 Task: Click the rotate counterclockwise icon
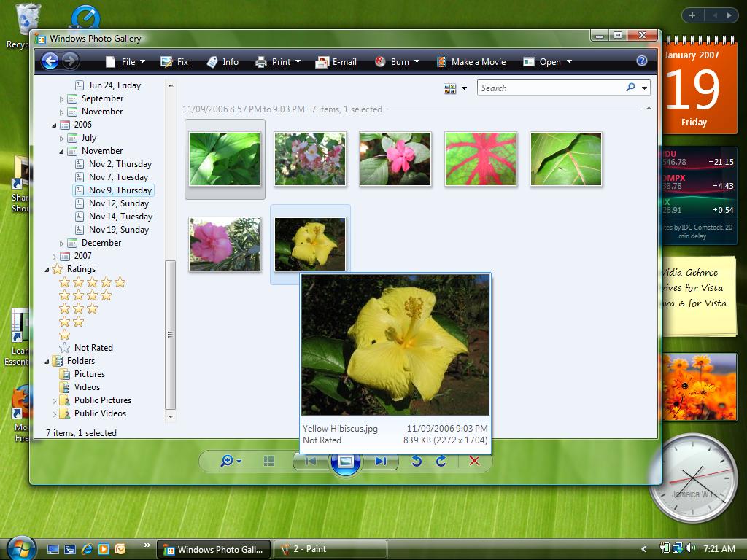(x=417, y=461)
